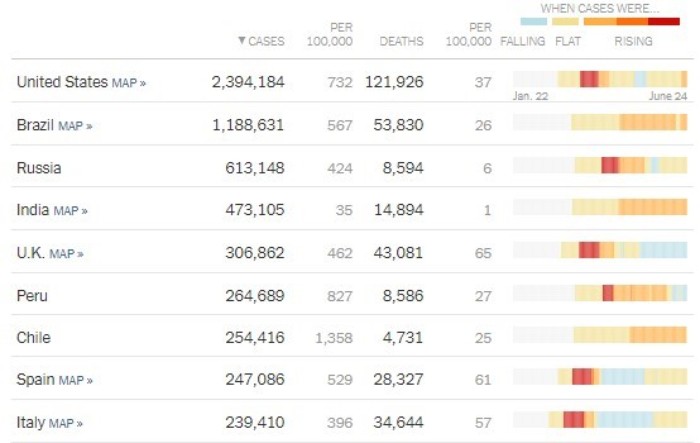Click the sort arrow beside Cases

coord(242,41)
